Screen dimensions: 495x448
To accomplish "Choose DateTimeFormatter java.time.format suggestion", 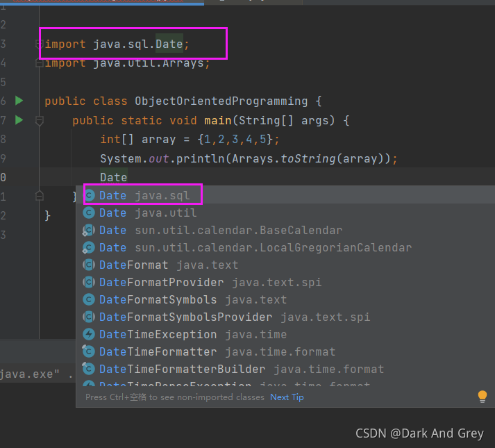I will (x=285, y=351).
